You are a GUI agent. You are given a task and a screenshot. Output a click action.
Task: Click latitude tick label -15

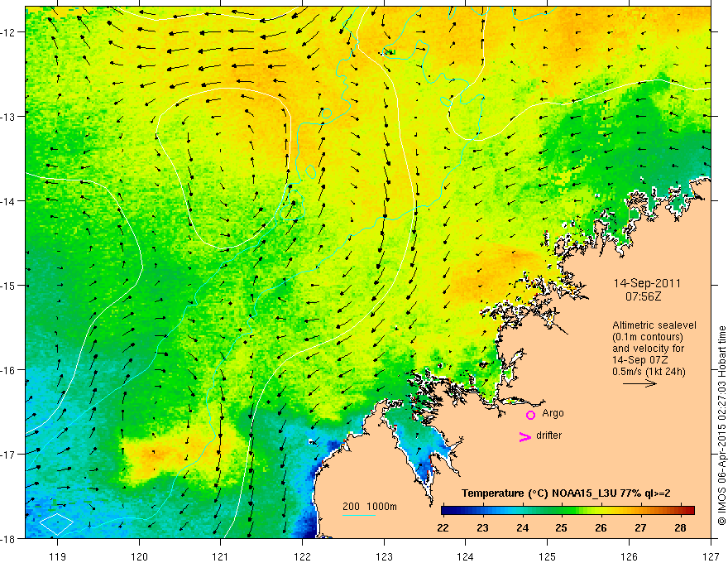coord(9,286)
